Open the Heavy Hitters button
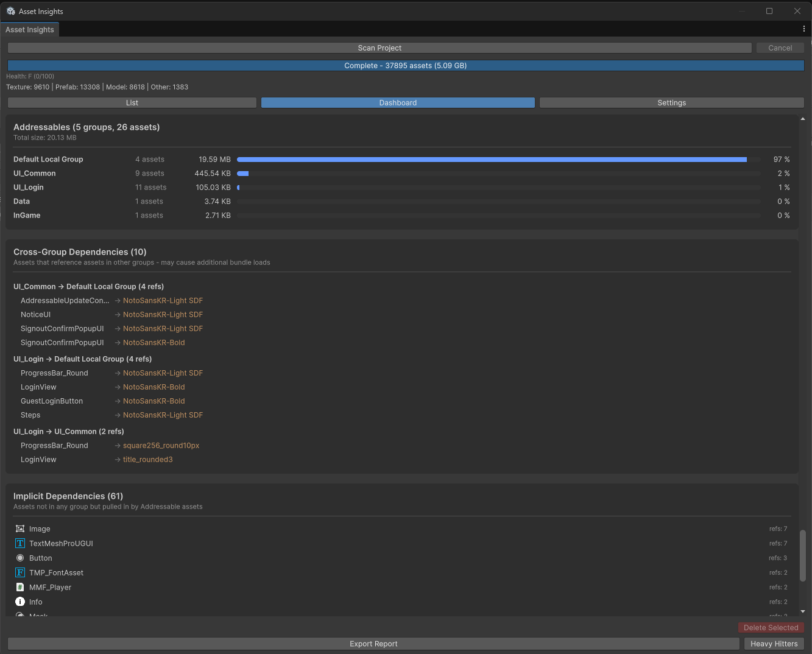Image resolution: width=812 pixels, height=654 pixels. 774,644
